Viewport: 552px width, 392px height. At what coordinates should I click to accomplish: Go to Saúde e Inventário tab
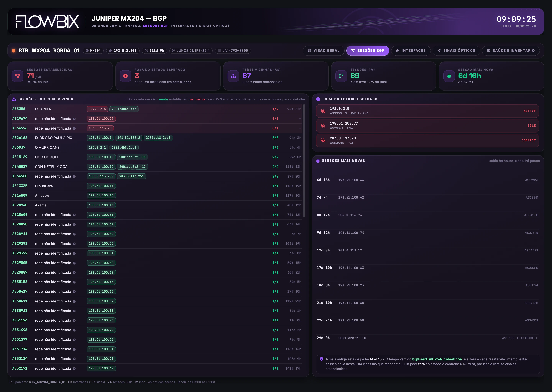coord(511,51)
